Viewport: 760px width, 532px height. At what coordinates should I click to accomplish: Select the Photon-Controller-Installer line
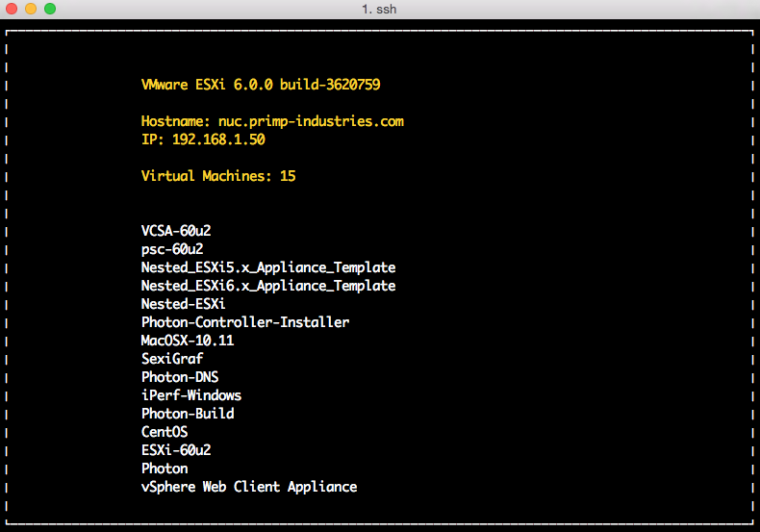pos(245,322)
